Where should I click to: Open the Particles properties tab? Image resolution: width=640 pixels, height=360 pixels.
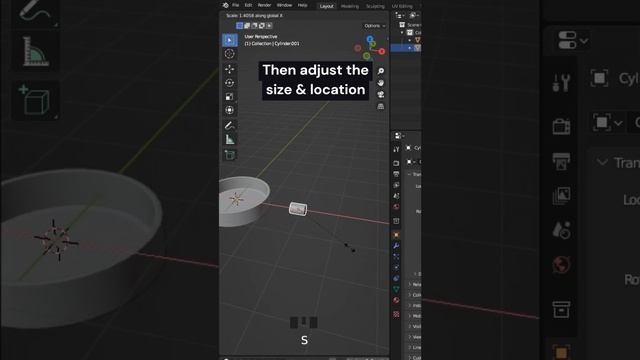396,257
